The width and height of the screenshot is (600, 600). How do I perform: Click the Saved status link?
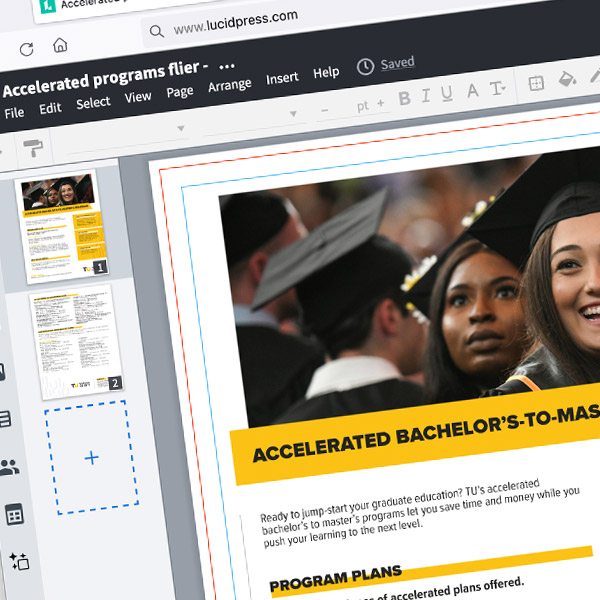pyautogui.click(x=398, y=63)
